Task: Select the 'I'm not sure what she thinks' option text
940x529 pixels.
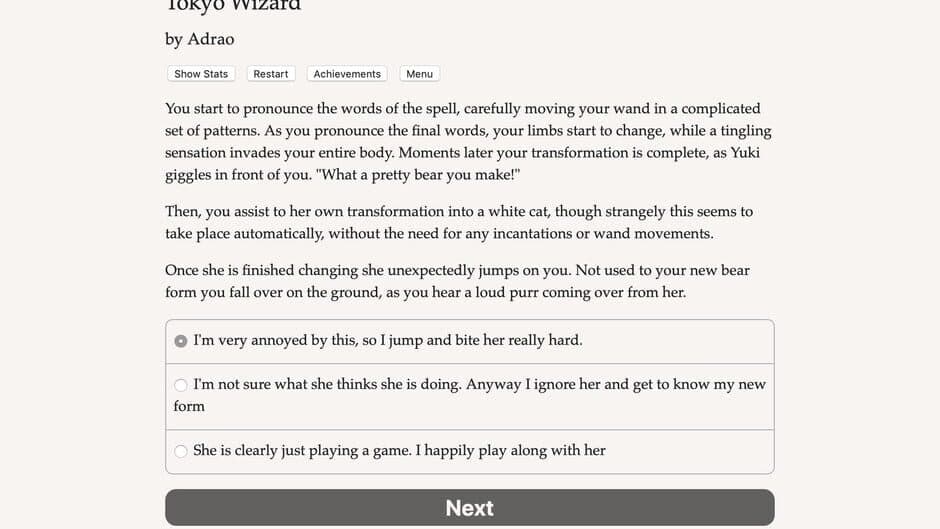Action: [x=470, y=395]
